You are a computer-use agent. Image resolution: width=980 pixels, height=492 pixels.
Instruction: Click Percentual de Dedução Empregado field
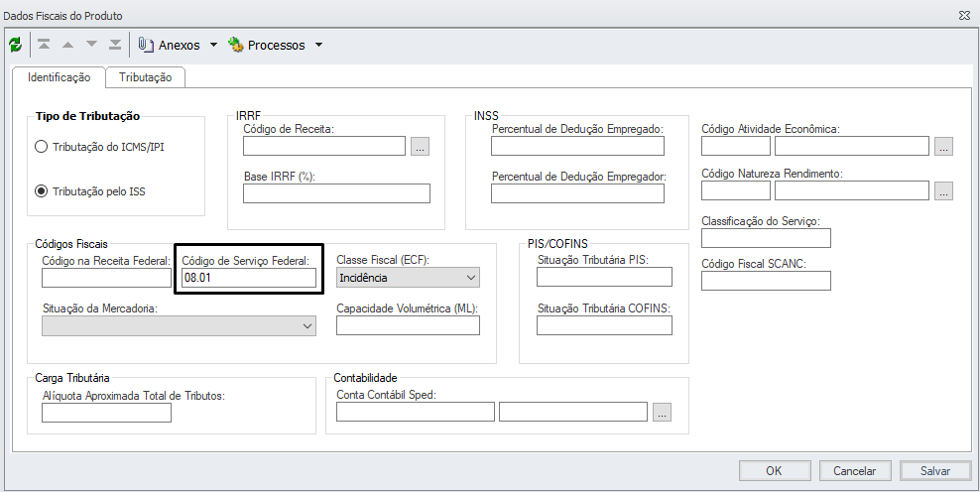[x=577, y=146]
